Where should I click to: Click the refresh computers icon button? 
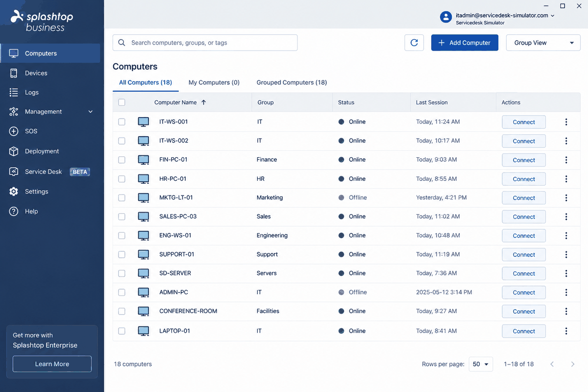[414, 43]
